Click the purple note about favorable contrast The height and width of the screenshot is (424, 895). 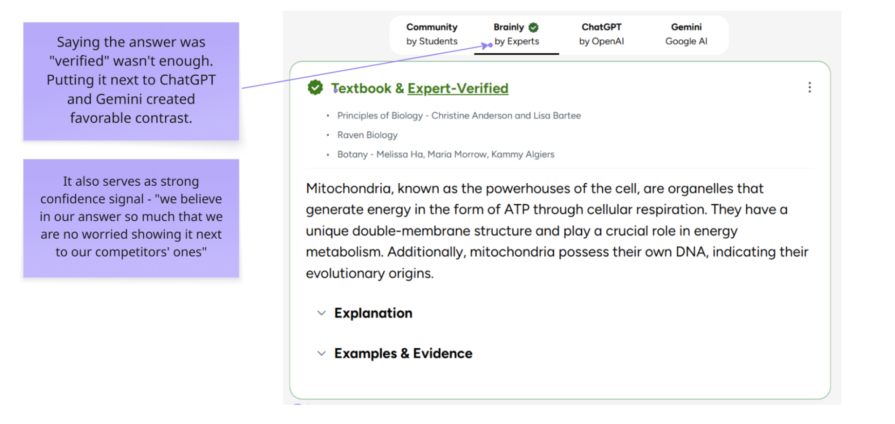[131, 81]
